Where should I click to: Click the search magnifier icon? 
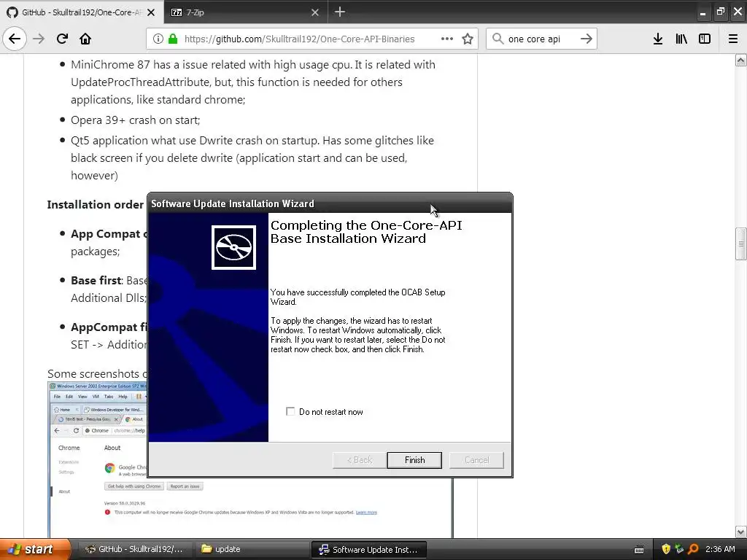pos(498,39)
